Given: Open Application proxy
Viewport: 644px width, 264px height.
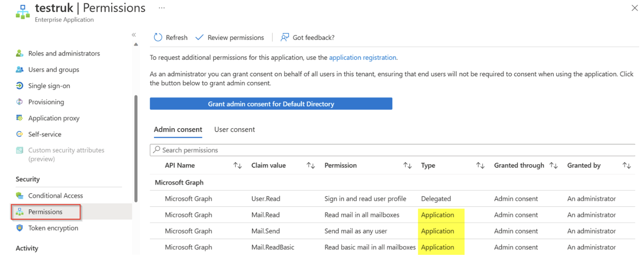Looking at the screenshot, I should click(54, 118).
